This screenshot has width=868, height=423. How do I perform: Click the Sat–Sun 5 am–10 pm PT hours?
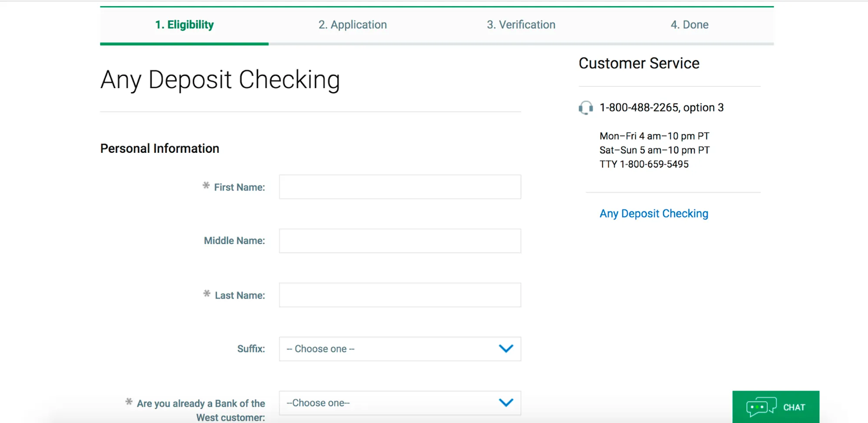click(655, 150)
